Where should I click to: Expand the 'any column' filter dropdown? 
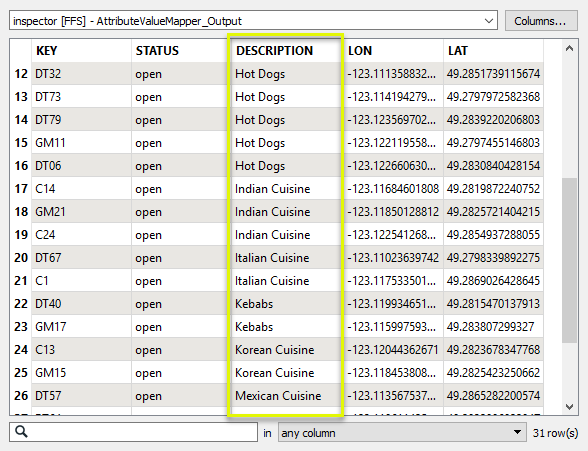pos(402,433)
